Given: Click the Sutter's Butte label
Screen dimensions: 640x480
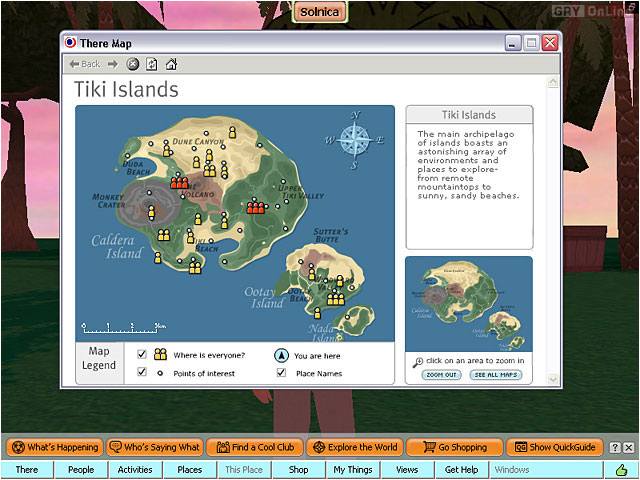Looking at the screenshot, I should (330, 235).
